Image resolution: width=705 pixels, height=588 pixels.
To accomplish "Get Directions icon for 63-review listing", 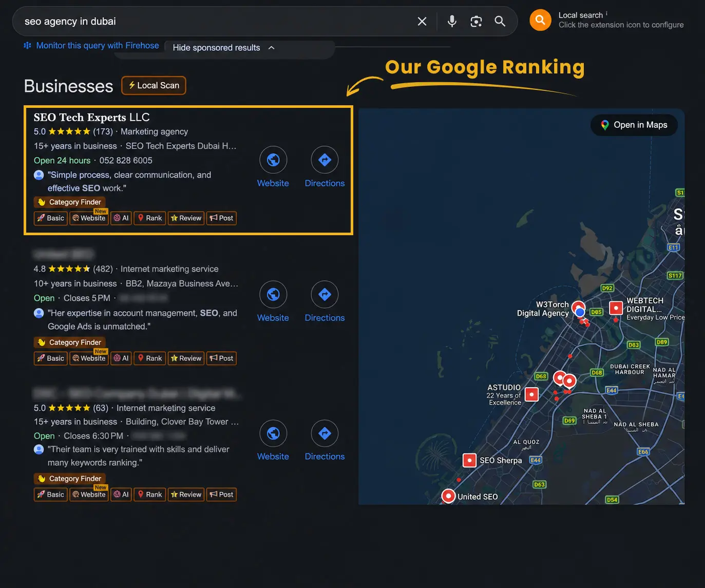I will (x=325, y=433).
